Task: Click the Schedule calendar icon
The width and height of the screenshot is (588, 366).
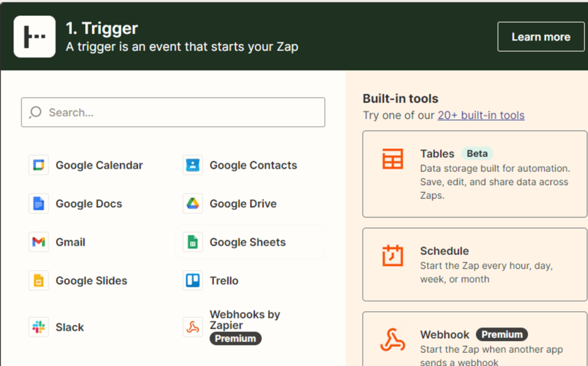Action: pyautogui.click(x=392, y=256)
